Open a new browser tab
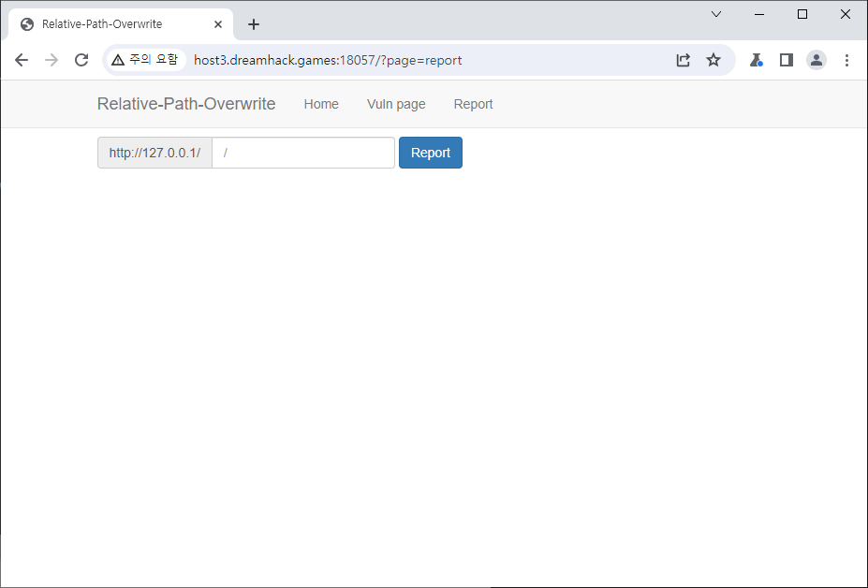This screenshot has width=868, height=588. (254, 24)
